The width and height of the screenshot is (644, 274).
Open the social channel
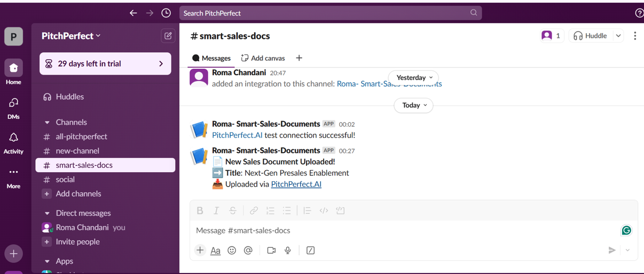pyautogui.click(x=105, y=180)
